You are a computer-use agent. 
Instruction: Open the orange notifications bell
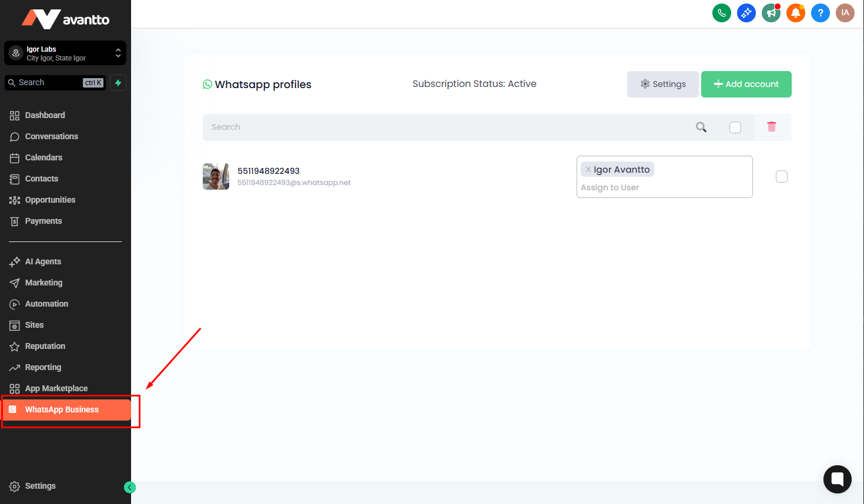point(796,13)
